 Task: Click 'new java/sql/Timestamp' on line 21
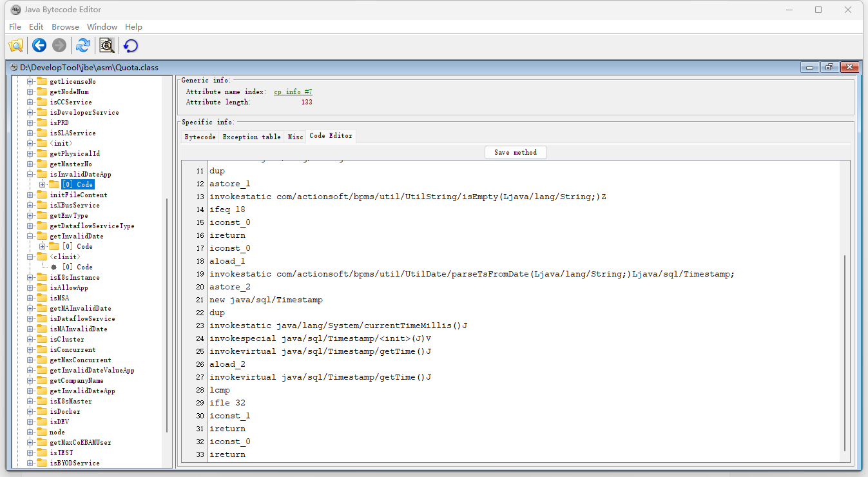(x=266, y=300)
